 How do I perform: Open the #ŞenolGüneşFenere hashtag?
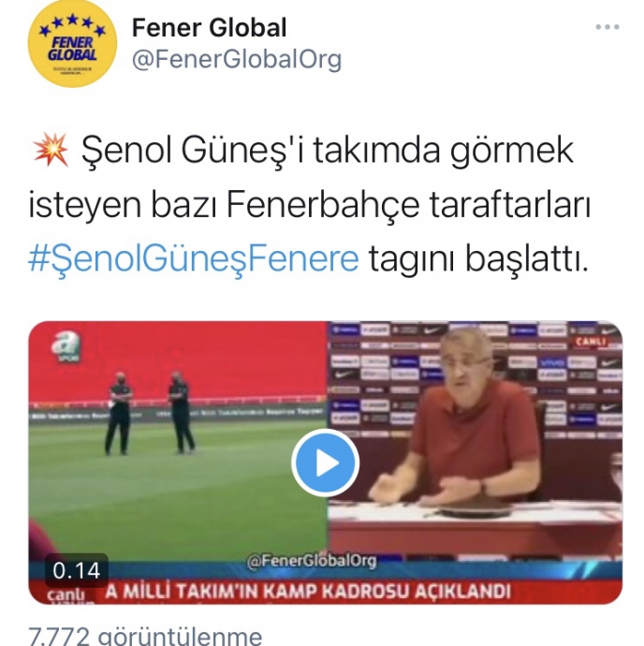(x=194, y=259)
